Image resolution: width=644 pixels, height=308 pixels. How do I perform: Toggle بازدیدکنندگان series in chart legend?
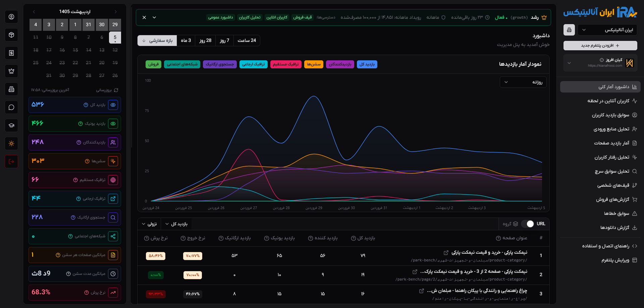pyautogui.click(x=340, y=64)
